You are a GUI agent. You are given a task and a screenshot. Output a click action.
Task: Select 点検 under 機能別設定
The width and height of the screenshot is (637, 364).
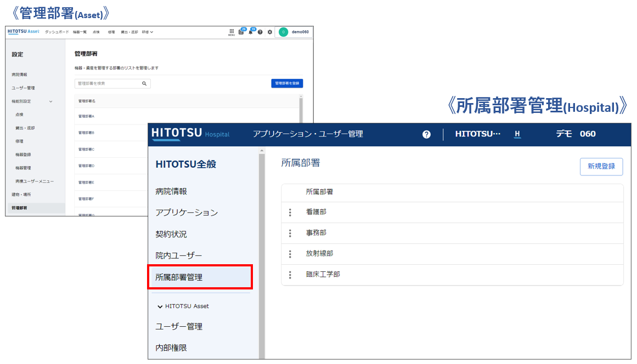click(x=20, y=115)
